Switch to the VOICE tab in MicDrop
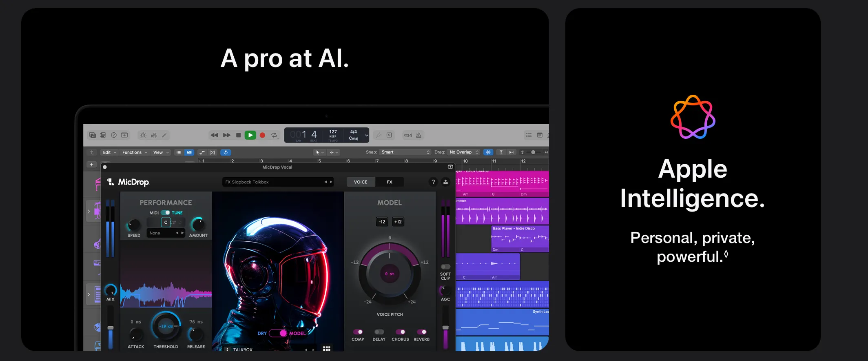 361,182
